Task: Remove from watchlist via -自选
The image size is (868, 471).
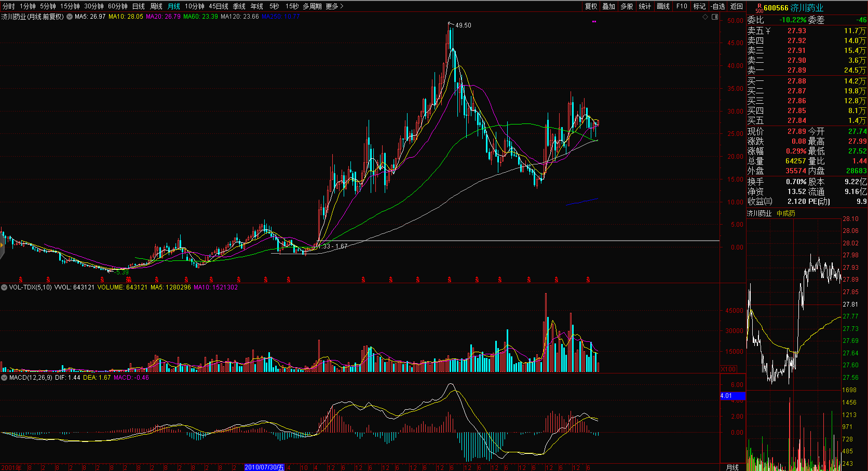Action: pyautogui.click(x=718, y=6)
